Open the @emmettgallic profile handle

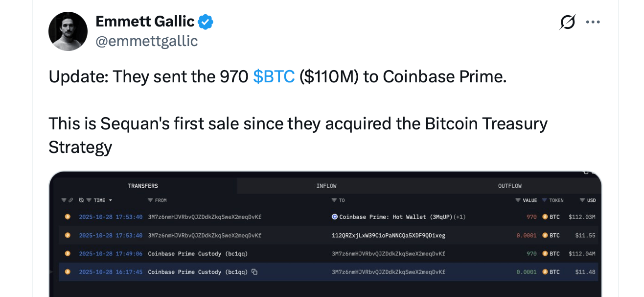pos(147,41)
